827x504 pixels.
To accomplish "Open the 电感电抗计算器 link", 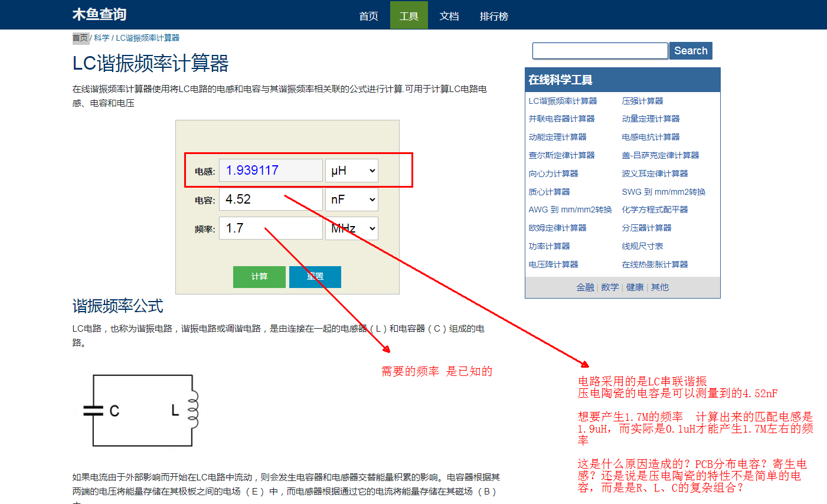I will click(651, 137).
